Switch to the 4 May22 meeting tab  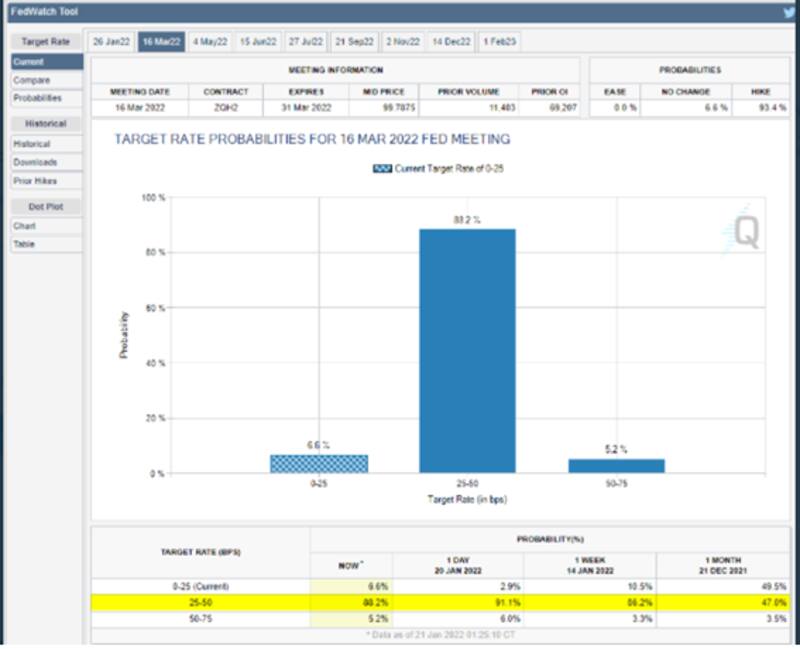(209, 41)
